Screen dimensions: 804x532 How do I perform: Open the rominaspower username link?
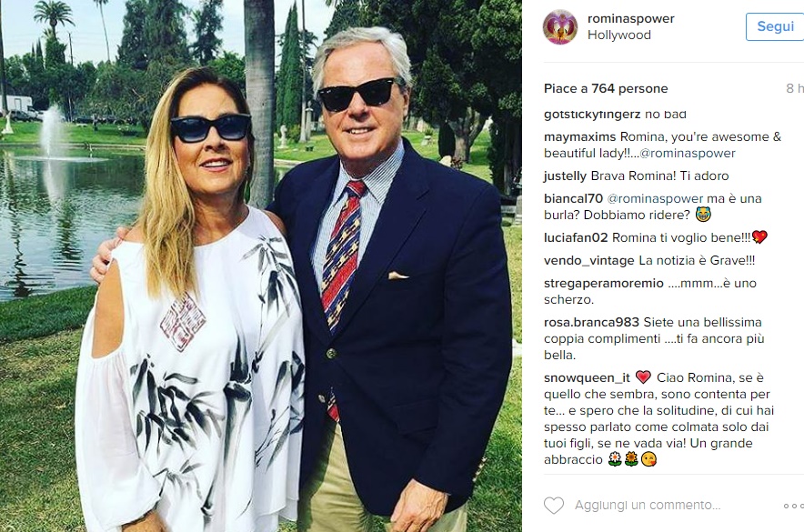(x=630, y=18)
